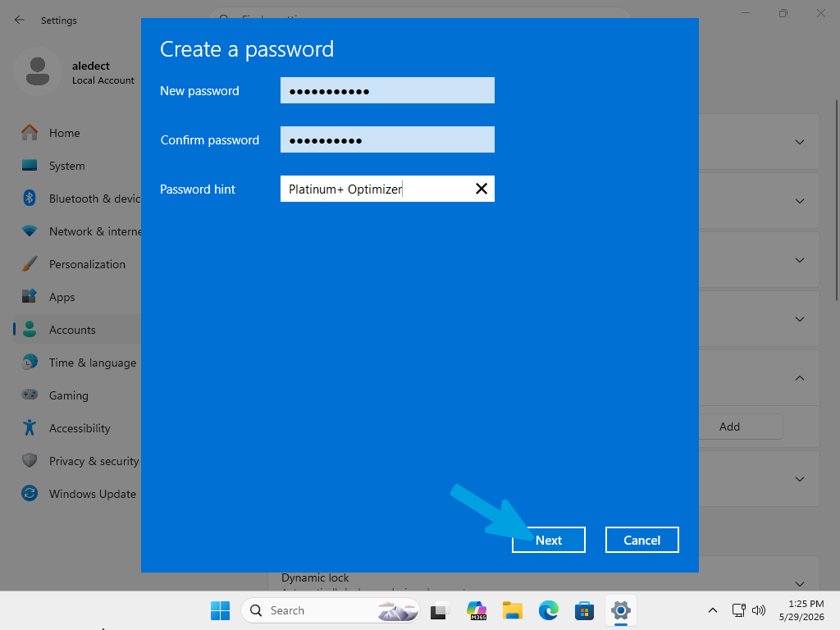Click the volume speaker tray icon
This screenshot has width=840, height=630.
click(759, 610)
